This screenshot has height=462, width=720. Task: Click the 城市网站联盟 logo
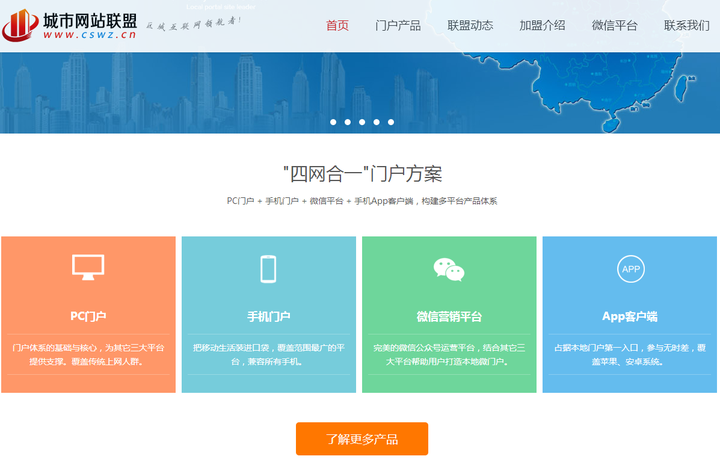68,26
